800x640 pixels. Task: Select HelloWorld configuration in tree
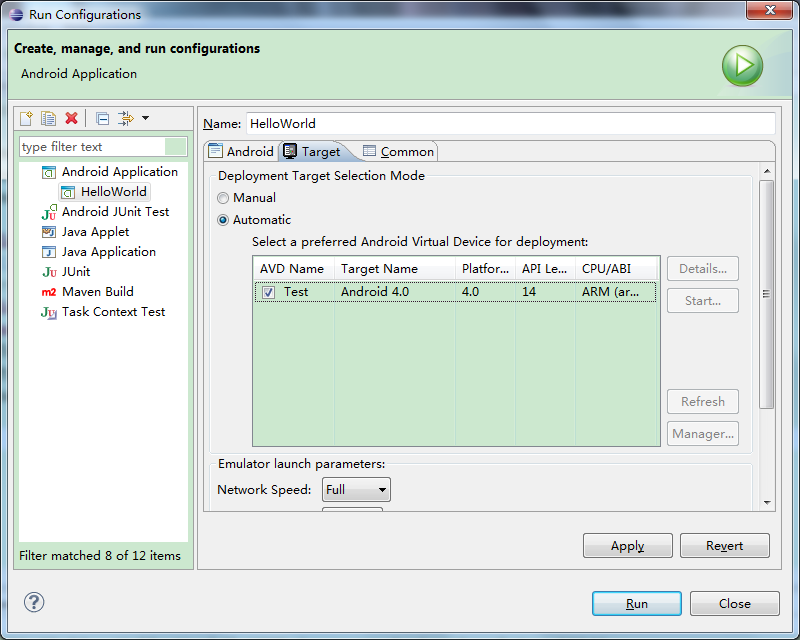(113, 192)
